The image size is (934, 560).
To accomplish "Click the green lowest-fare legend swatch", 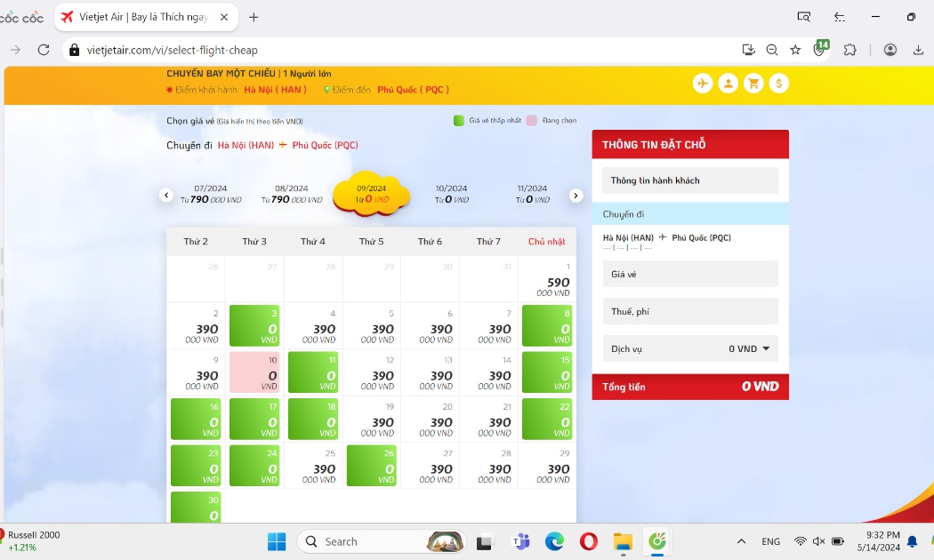I will pyautogui.click(x=459, y=121).
